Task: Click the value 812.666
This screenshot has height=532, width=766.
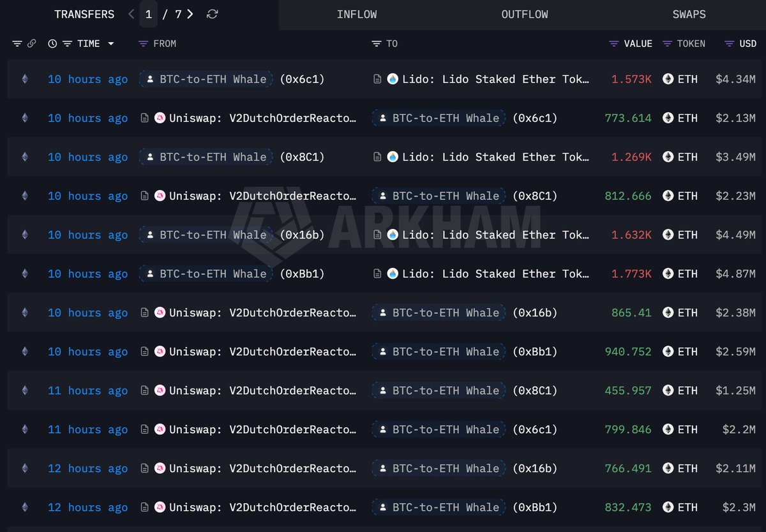Action: (628, 196)
